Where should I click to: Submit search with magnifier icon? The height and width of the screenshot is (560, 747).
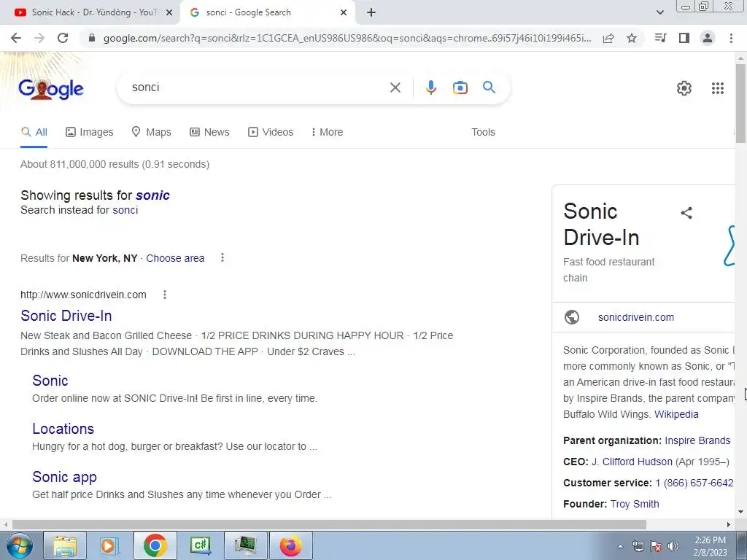pyautogui.click(x=489, y=87)
